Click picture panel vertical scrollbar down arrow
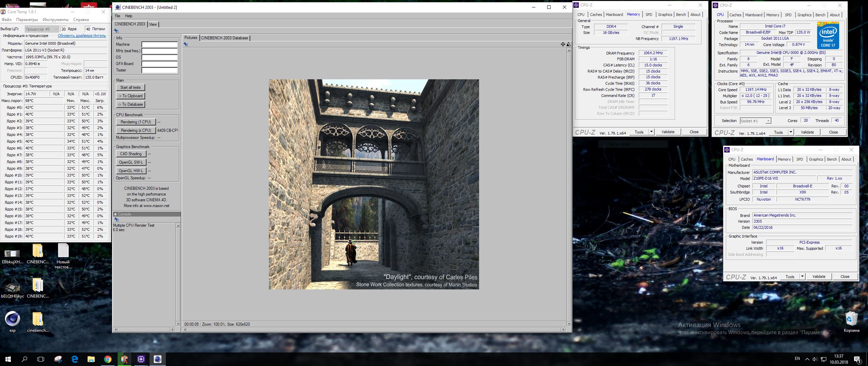 click(x=569, y=324)
